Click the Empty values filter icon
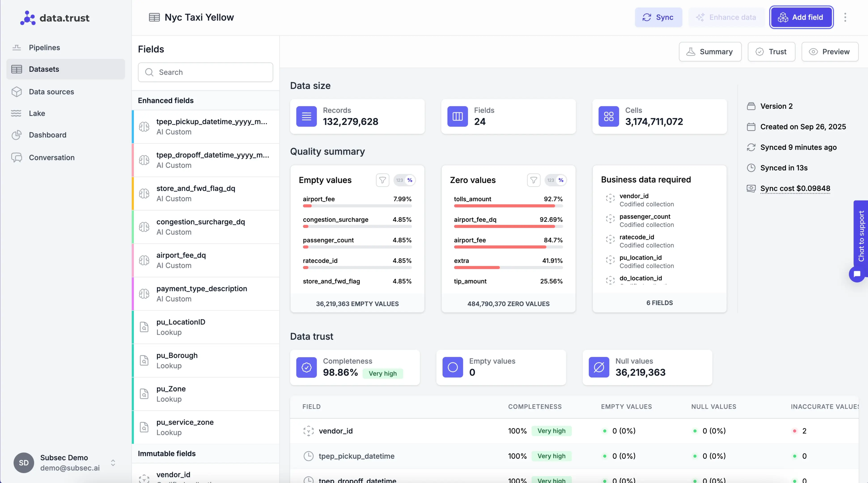Image resolution: width=868 pixels, height=483 pixels. 382,180
